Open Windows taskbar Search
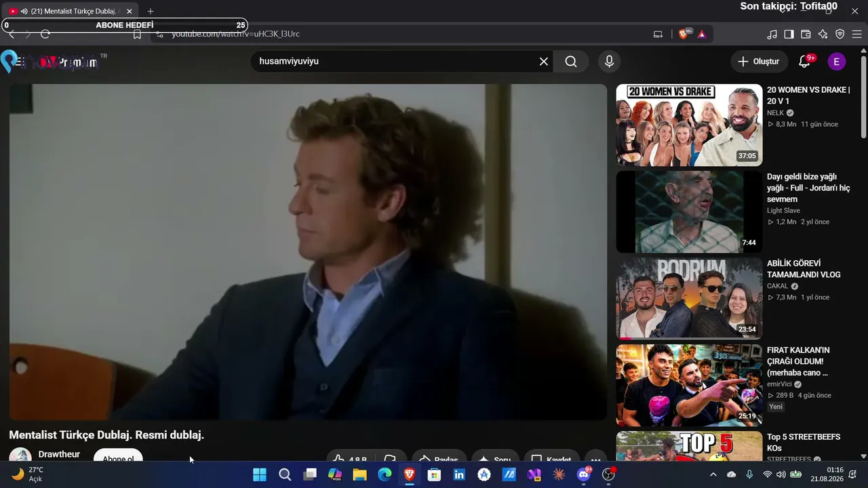 (285, 474)
